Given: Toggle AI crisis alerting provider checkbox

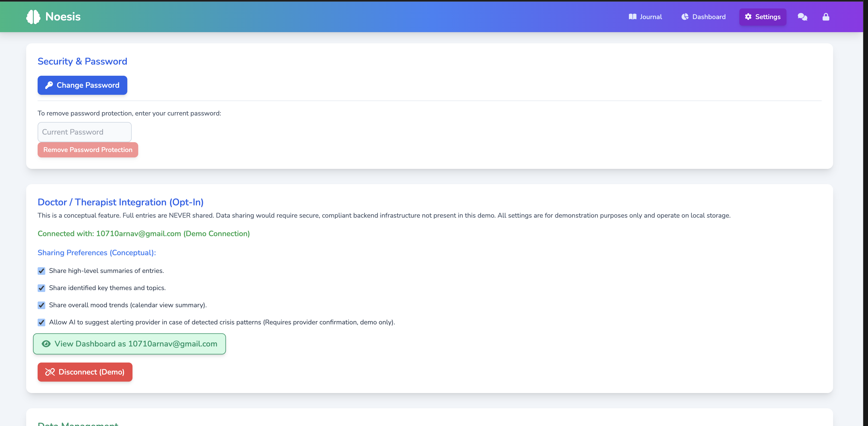Looking at the screenshot, I should [41, 322].
